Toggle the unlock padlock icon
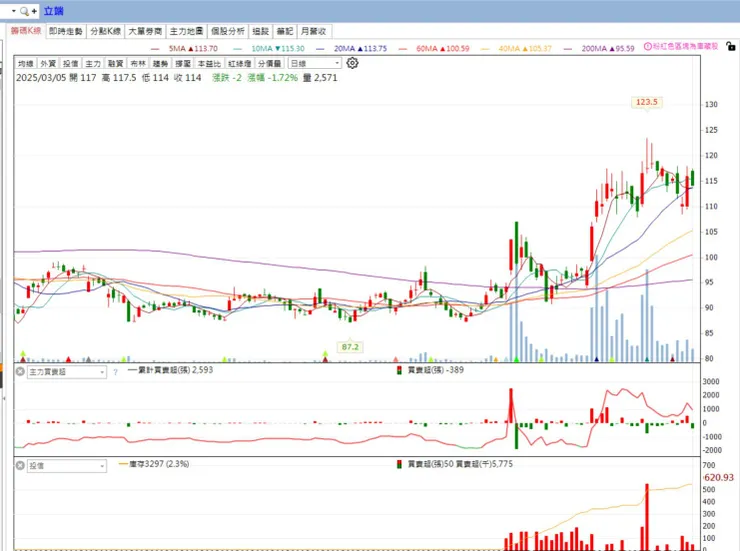Screen dimensions: 740x551 pos(730,46)
